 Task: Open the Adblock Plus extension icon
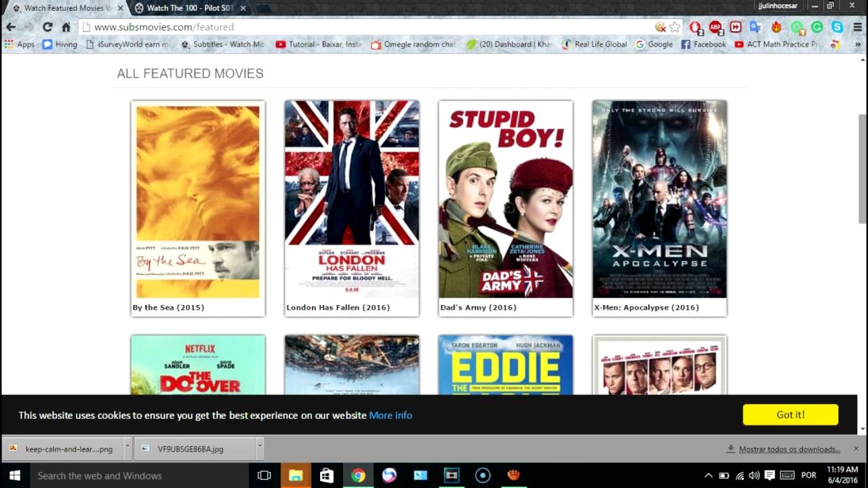pyautogui.click(x=715, y=27)
